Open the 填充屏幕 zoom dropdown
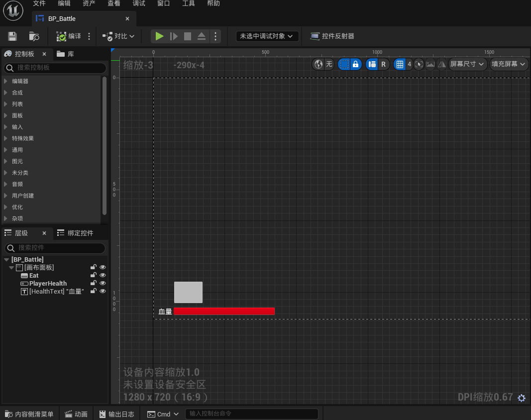Screen dimensions: 531x420 509,64
